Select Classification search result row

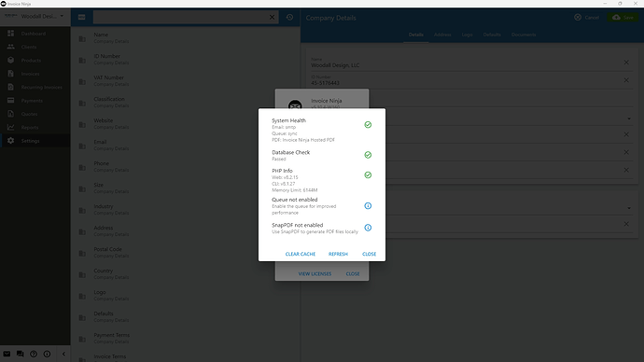(x=186, y=103)
